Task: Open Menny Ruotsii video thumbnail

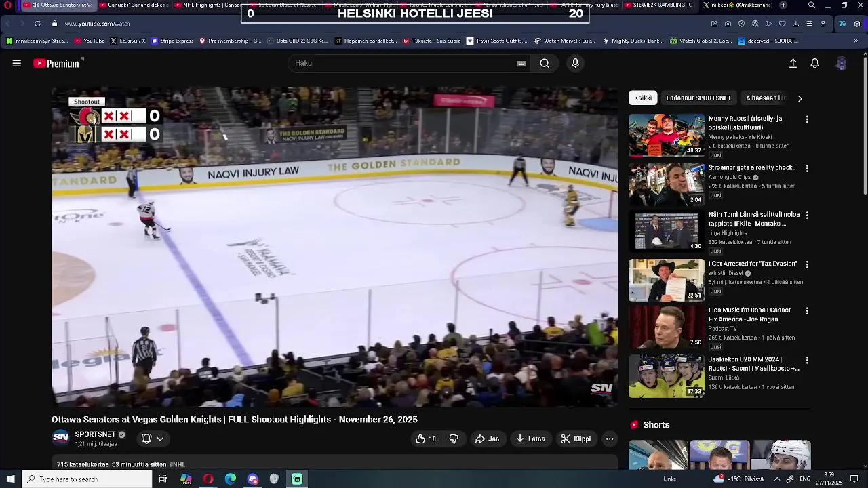Action: [x=667, y=135]
